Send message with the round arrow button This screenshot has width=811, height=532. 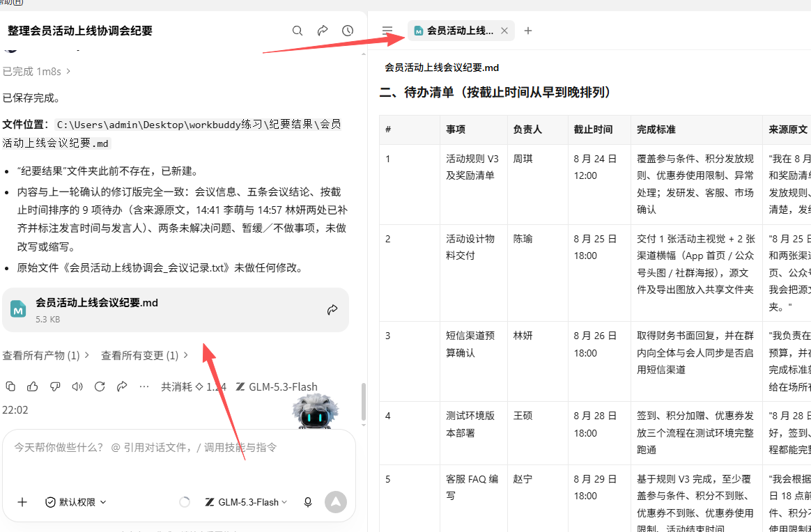[336, 502]
